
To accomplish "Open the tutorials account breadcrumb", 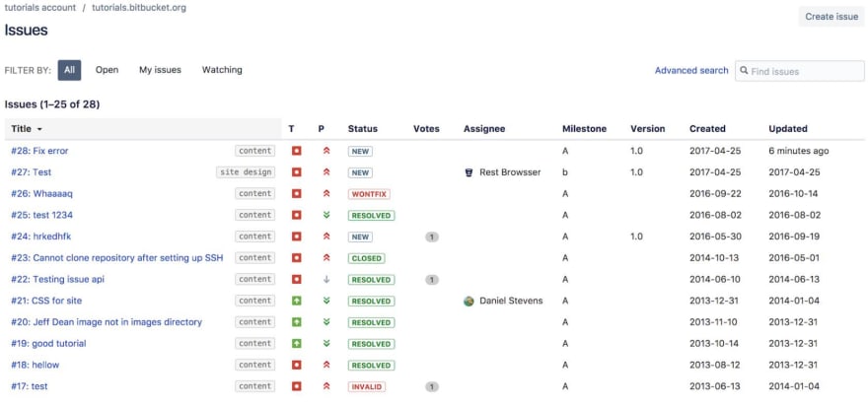I will [40, 8].
